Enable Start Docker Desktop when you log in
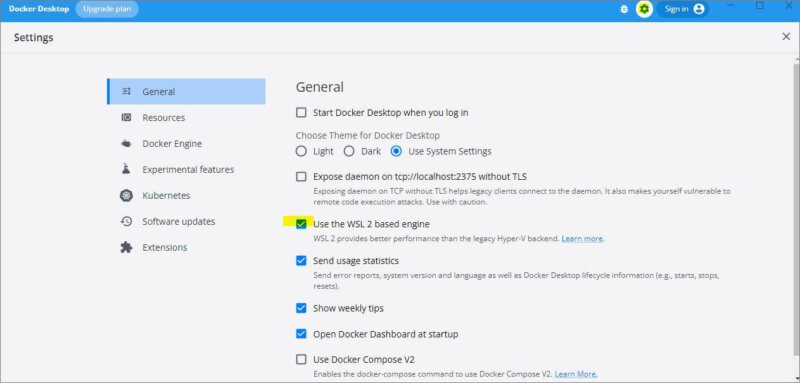The height and width of the screenshot is (383, 800). pyautogui.click(x=302, y=113)
